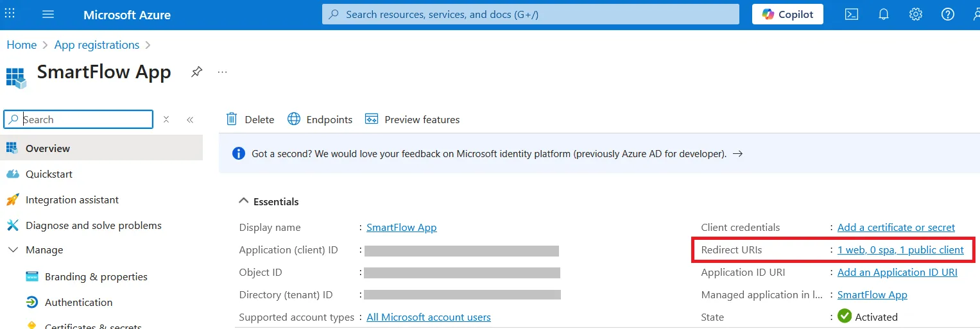Open Endpoints
This screenshot has height=329, width=980.
tap(320, 119)
